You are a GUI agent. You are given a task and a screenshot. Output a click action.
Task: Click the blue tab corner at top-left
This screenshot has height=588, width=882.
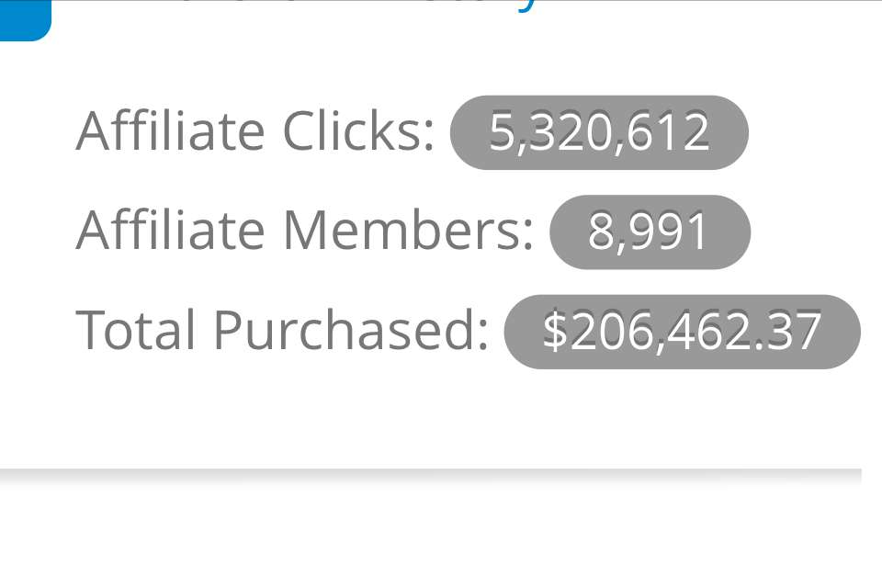[x=24, y=19]
